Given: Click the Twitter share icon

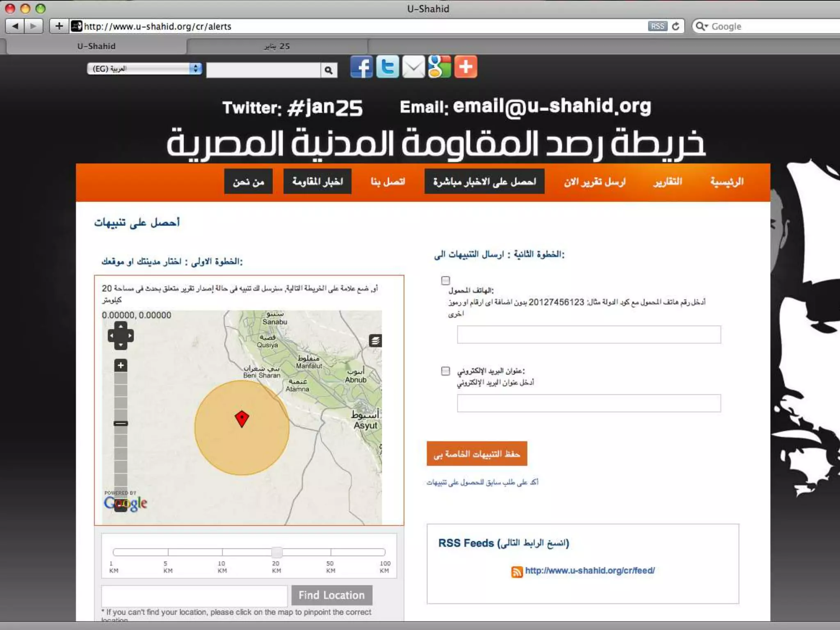Looking at the screenshot, I should tap(387, 66).
